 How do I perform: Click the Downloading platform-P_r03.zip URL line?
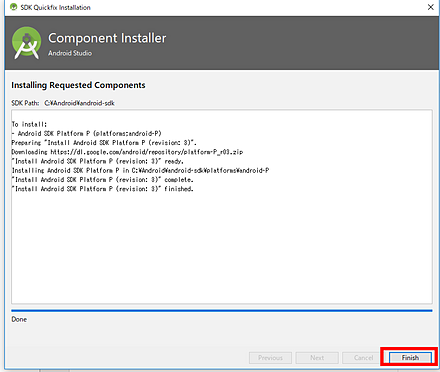pos(127,152)
